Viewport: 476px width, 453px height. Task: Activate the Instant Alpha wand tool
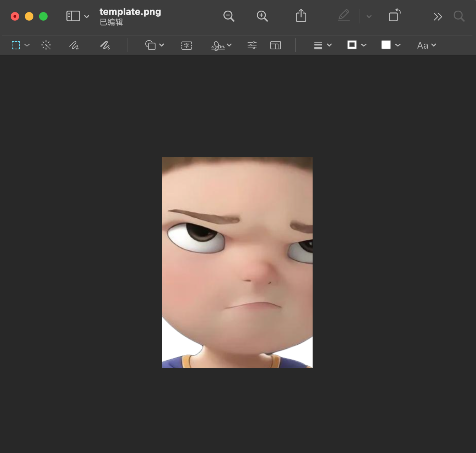(46, 45)
